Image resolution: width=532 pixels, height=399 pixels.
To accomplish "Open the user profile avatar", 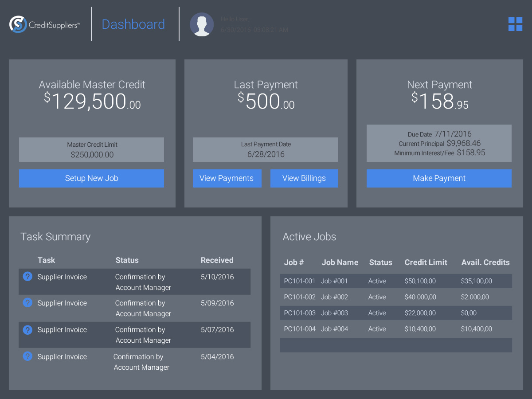I will click(202, 24).
